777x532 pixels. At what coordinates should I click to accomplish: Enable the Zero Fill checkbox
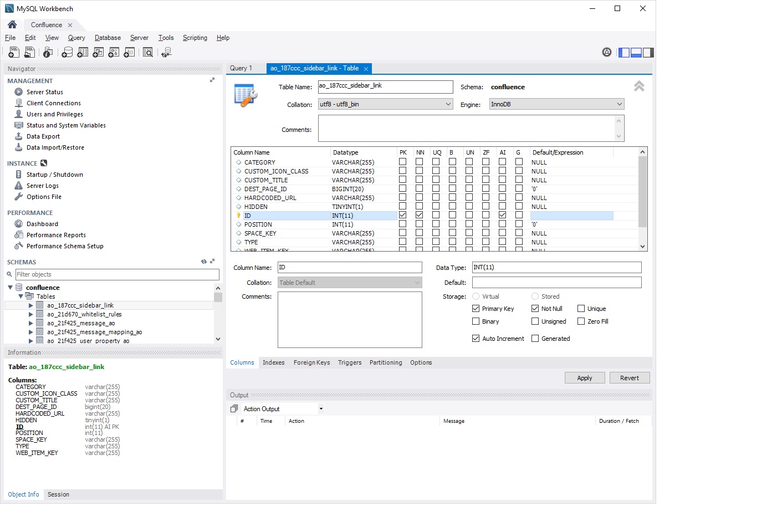pyautogui.click(x=581, y=321)
